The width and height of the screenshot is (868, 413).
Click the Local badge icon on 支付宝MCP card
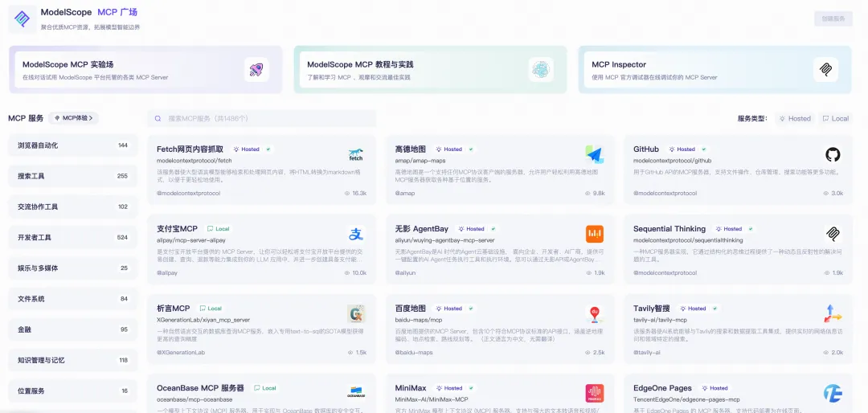[x=210, y=229]
